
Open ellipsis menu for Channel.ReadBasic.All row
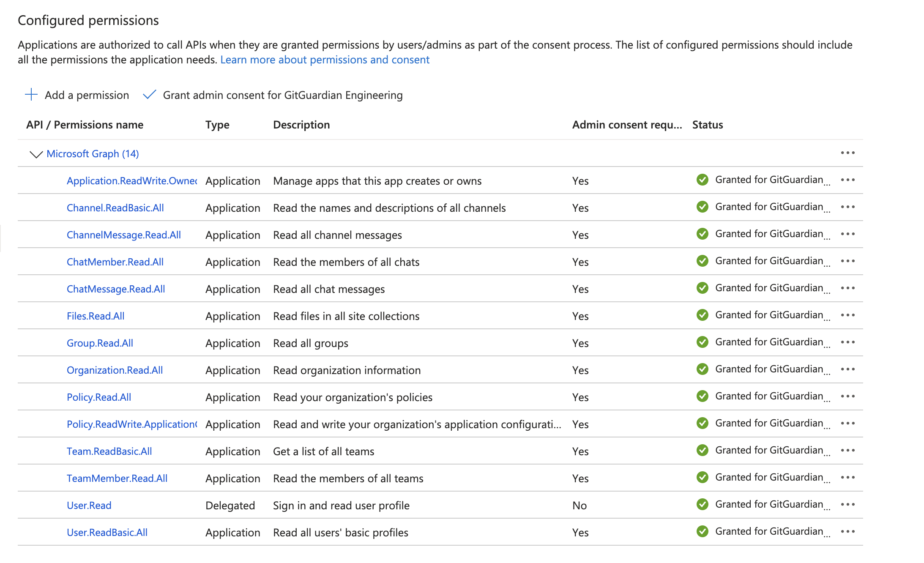click(847, 207)
